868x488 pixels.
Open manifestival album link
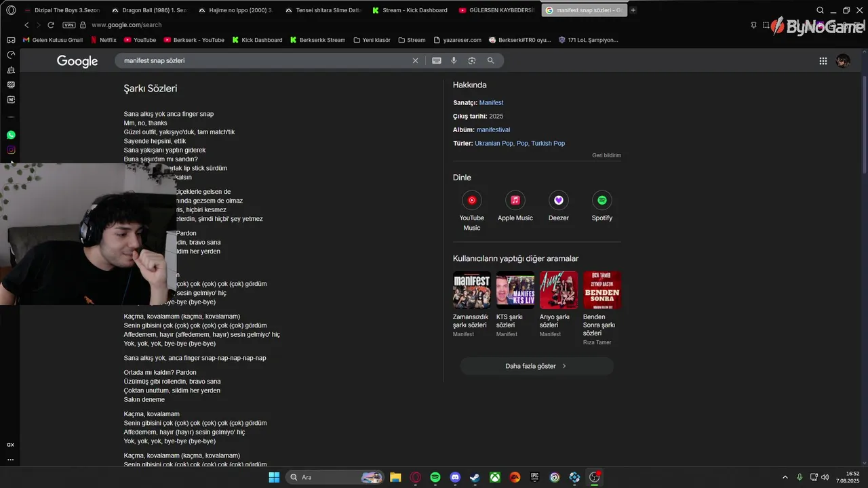493,129
